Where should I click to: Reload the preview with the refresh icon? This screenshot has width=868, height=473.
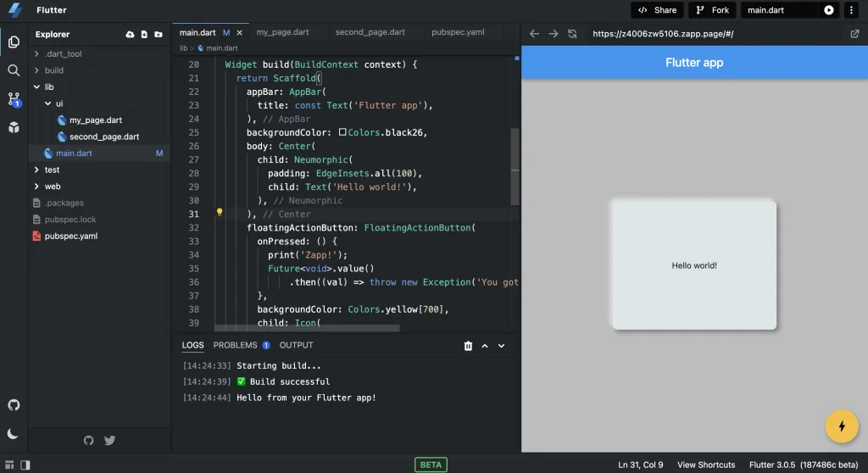(572, 34)
